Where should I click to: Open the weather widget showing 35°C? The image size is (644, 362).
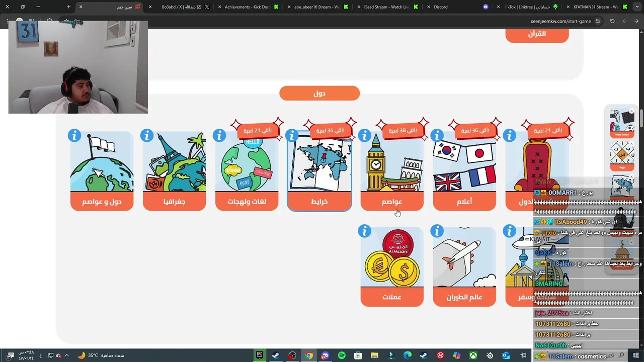[x=101, y=355]
